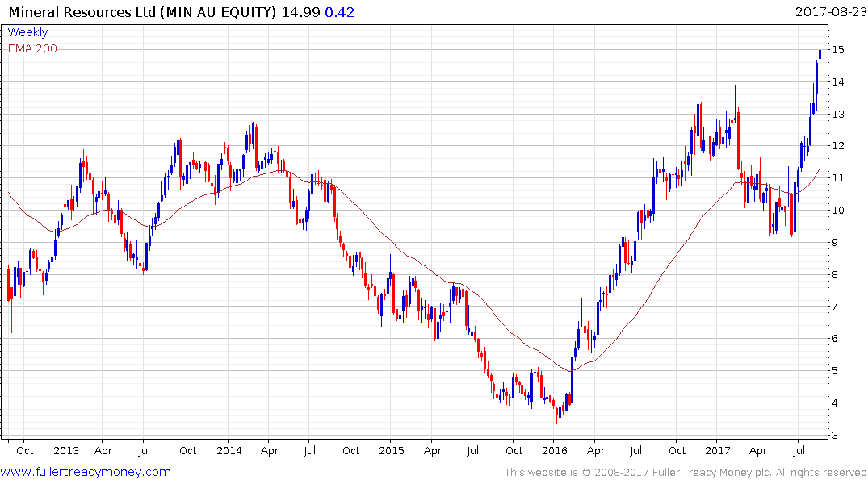Select the 2015 year label on time axis
Viewport: 868px width, 484px height.
pyautogui.click(x=392, y=450)
